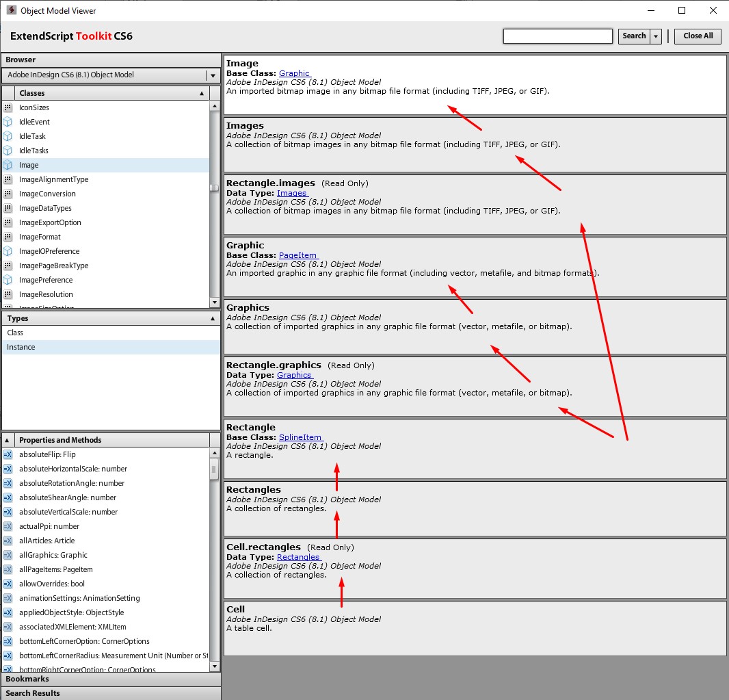This screenshot has height=700, width=729.
Task: Click the search text input field
Action: [x=557, y=36]
